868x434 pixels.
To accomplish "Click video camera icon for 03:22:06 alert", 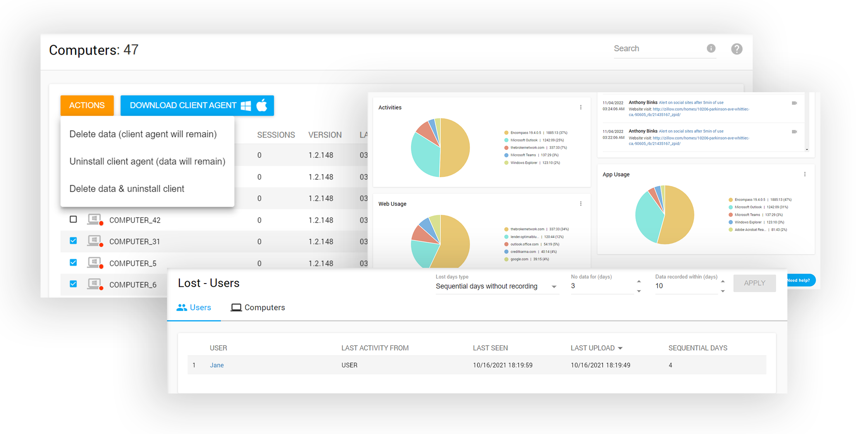I will click(x=794, y=132).
